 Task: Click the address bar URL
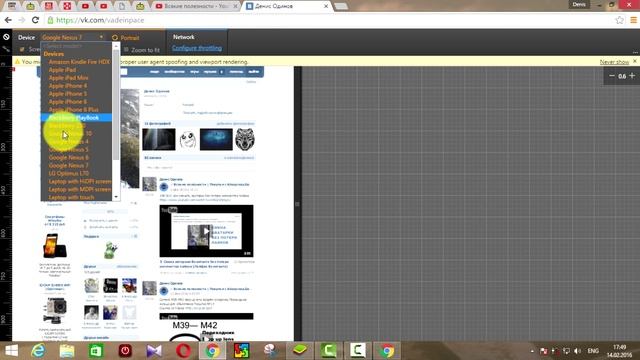[x=100, y=20]
